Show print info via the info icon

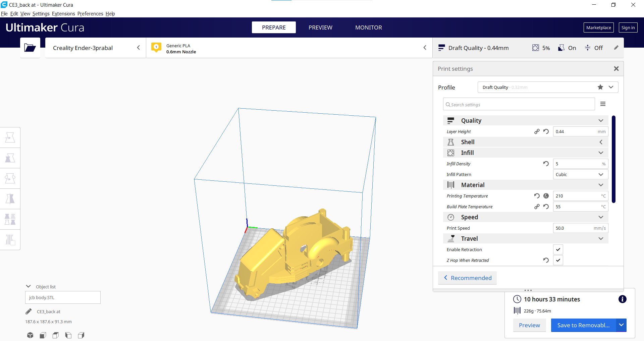[x=623, y=299]
